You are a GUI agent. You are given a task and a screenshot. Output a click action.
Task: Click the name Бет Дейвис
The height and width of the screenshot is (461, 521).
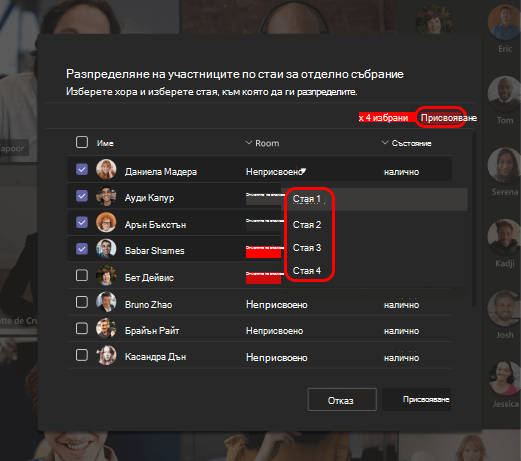pyautogui.click(x=149, y=278)
